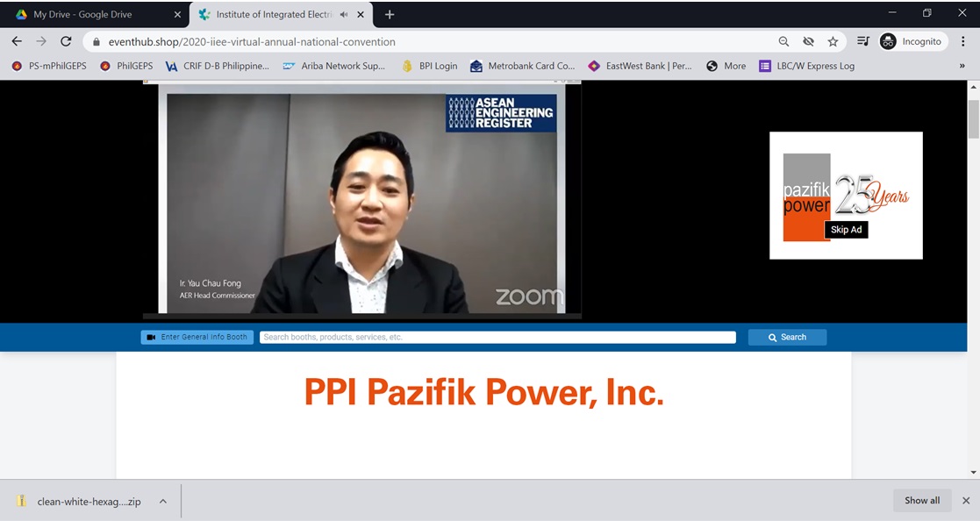Click the browser back arrow
980x521 pixels.
point(17,41)
